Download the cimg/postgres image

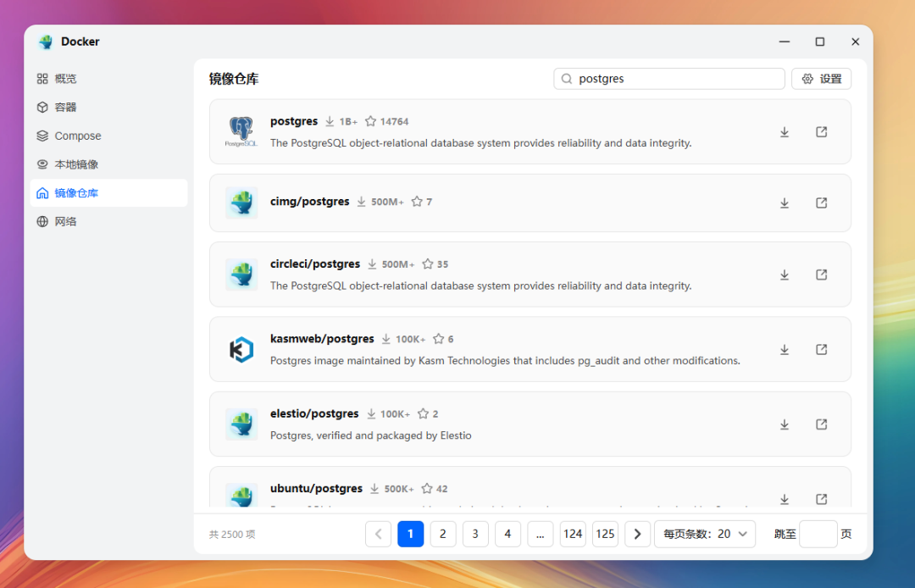(x=785, y=203)
